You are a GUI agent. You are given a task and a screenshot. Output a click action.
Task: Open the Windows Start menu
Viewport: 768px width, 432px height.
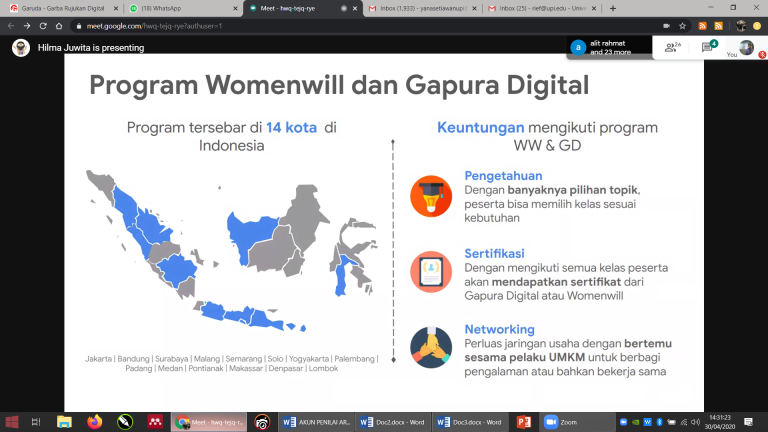[x=12, y=422]
